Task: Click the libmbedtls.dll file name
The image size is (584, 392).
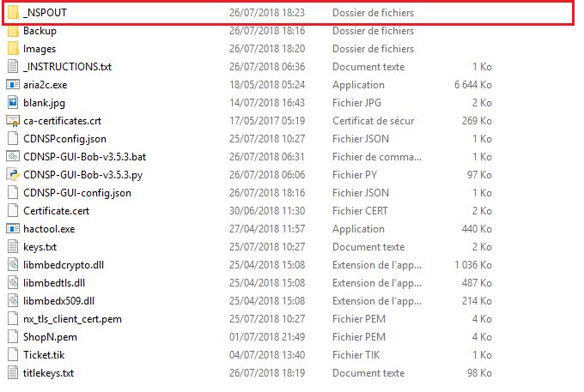Action: tap(54, 283)
